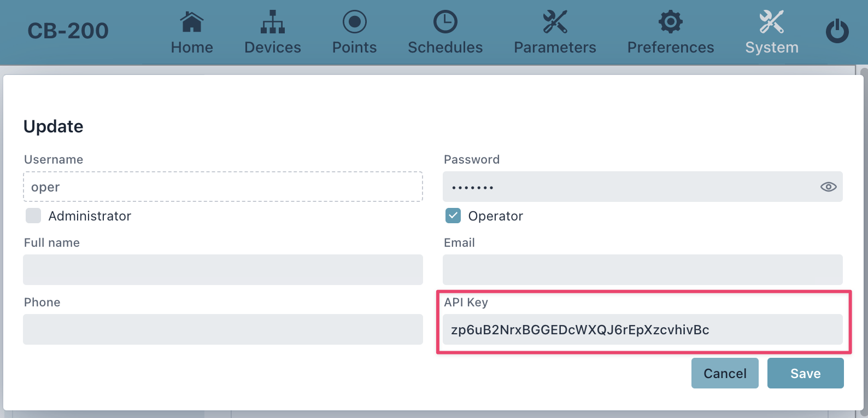Focus the Username field containing oper
Image resolution: width=868 pixels, height=418 pixels.
[223, 187]
